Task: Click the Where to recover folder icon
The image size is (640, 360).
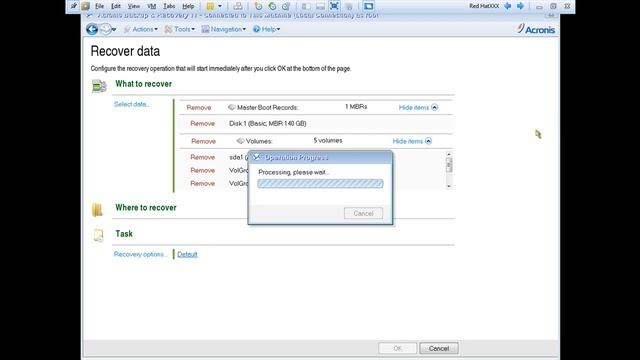Action: click(97, 209)
